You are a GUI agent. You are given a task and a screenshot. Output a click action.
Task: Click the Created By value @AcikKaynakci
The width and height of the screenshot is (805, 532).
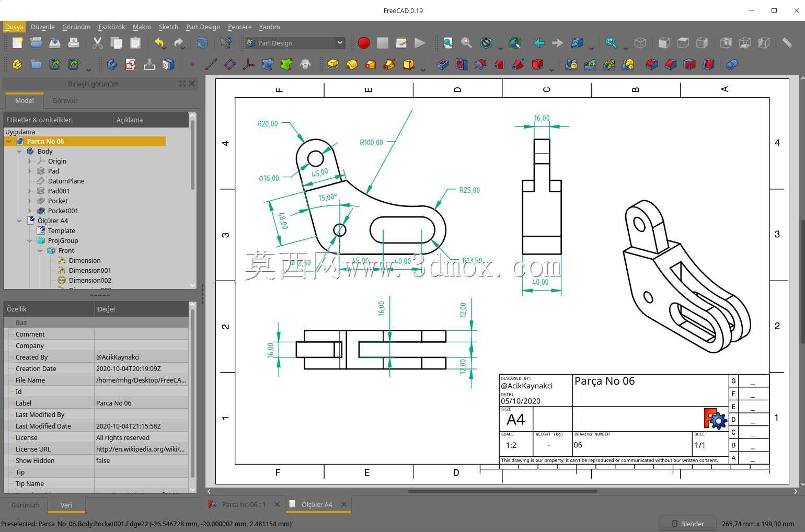[x=141, y=357]
